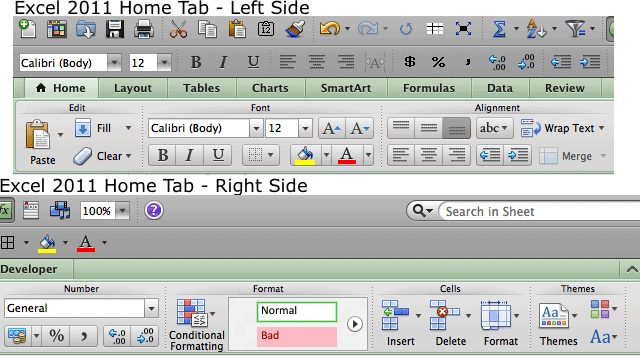Click the Review tab

pyautogui.click(x=565, y=88)
